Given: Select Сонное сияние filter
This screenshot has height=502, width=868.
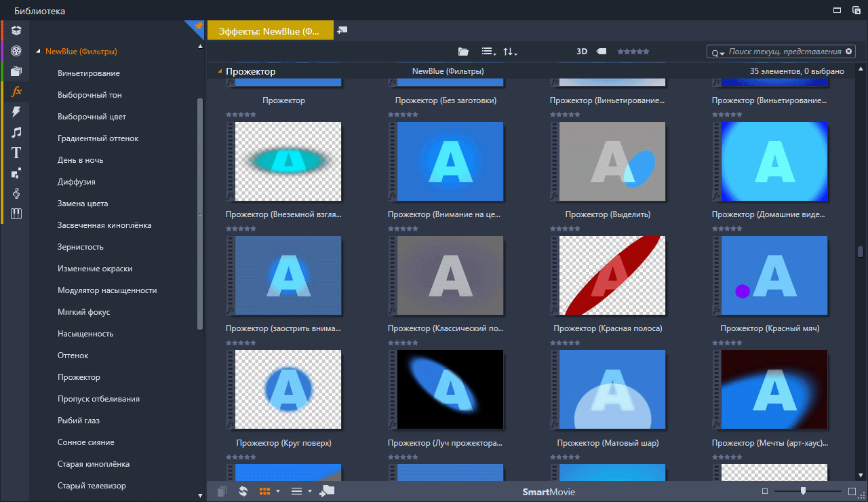Looking at the screenshot, I should (85, 442).
